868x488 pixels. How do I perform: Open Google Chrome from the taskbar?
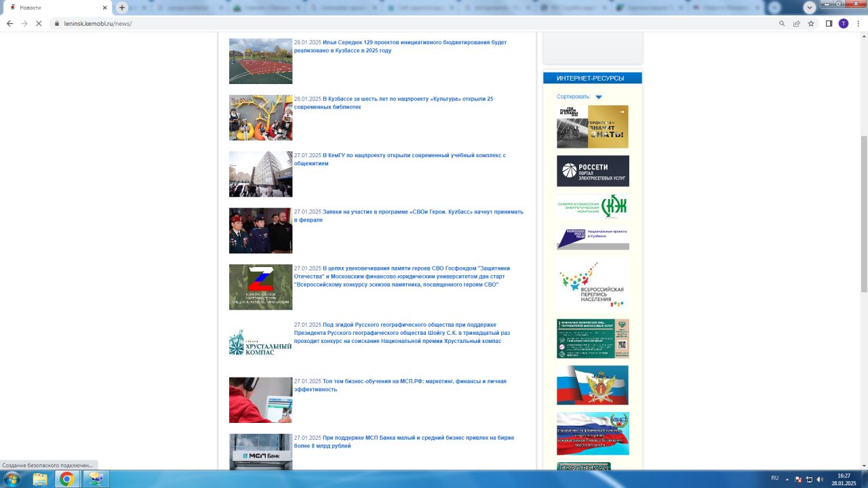(x=66, y=479)
